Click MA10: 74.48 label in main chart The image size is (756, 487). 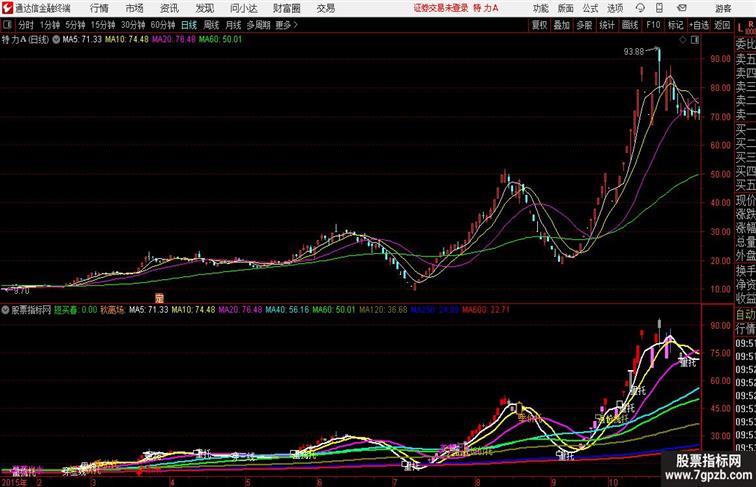127,40
